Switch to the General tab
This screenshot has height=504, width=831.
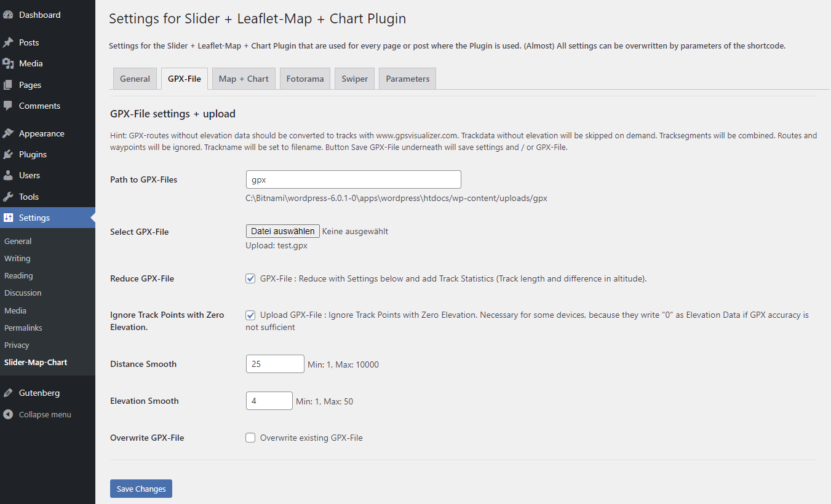[x=135, y=79]
